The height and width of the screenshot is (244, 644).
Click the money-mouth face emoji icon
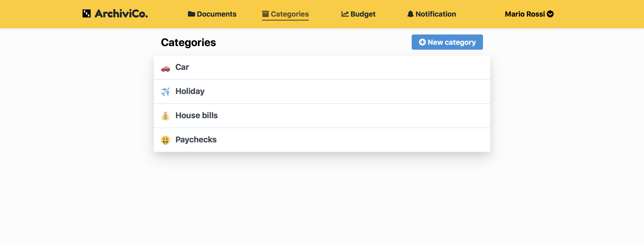point(165,140)
